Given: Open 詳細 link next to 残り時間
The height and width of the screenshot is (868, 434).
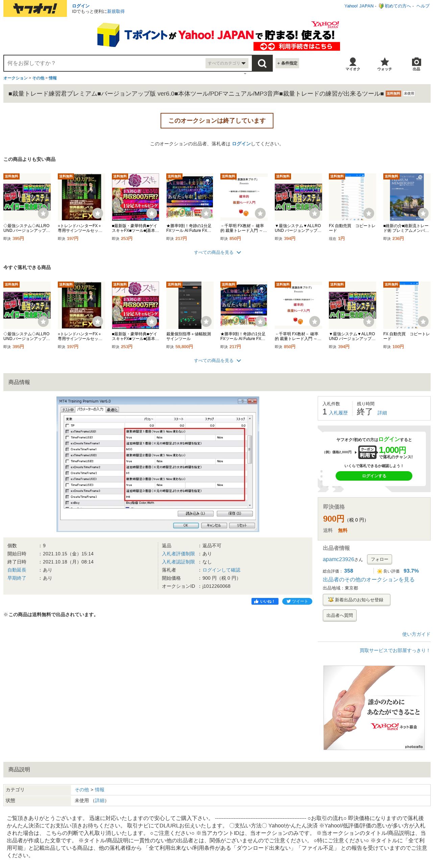Looking at the screenshot, I should point(382,413).
